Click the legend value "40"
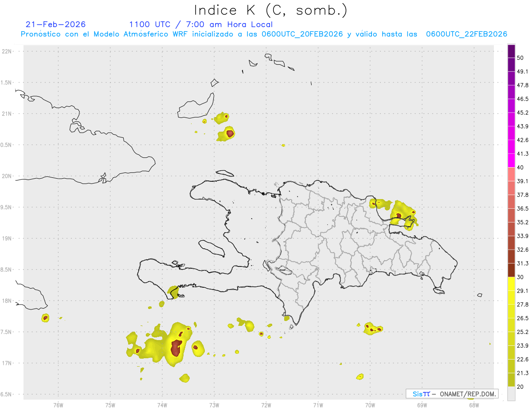This screenshot has height=411, width=532. (x=520, y=168)
